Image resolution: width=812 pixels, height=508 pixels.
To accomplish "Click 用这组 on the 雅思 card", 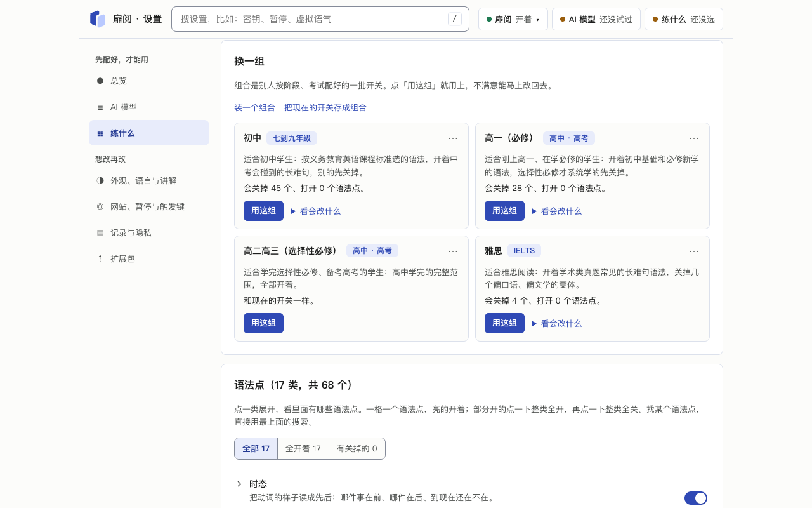I will 504,323.
